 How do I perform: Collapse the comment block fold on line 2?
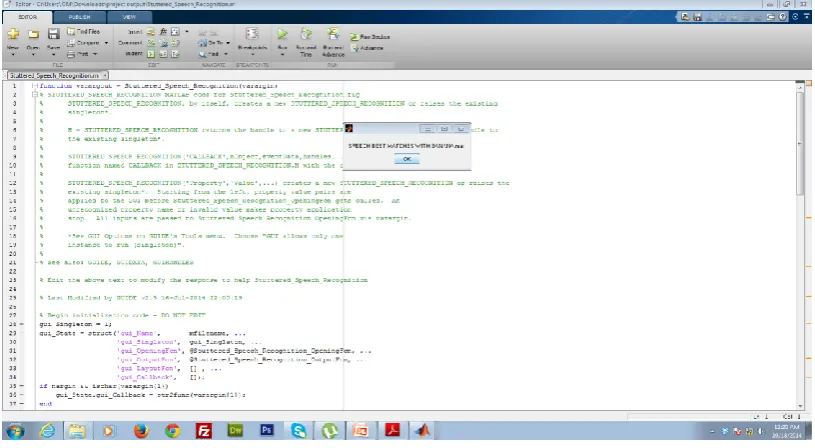click(x=35, y=95)
